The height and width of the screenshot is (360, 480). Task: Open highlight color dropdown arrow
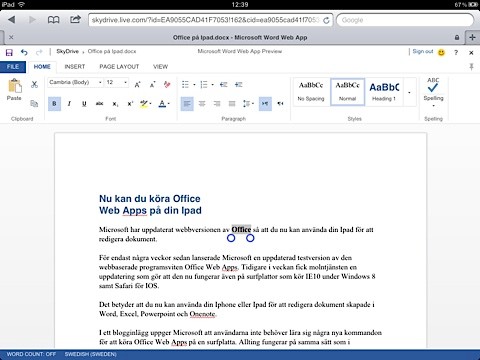[151, 104]
